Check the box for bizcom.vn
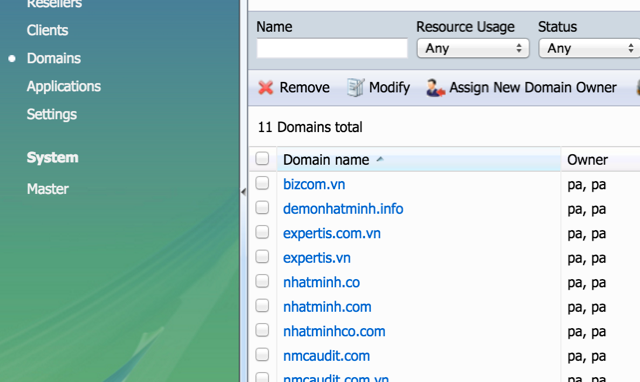 (262, 183)
